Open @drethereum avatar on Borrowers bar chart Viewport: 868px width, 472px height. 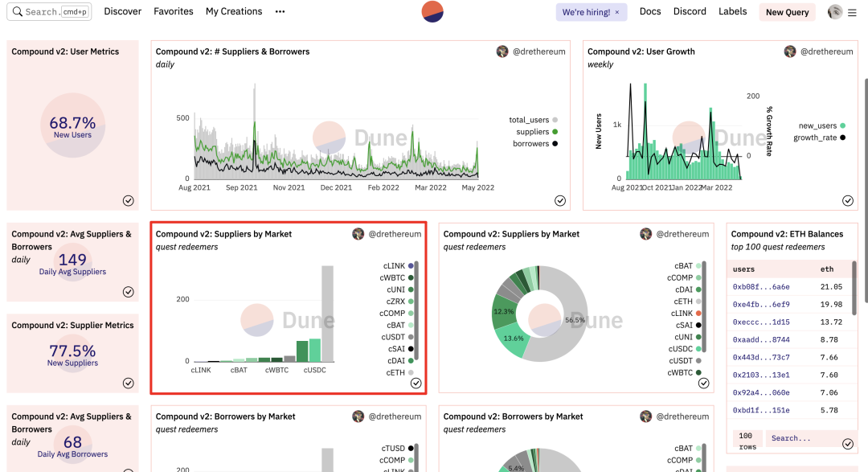(x=358, y=416)
